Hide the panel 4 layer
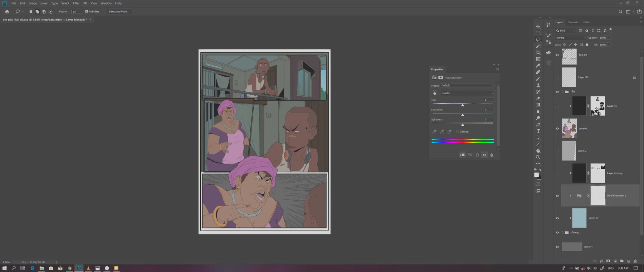The image size is (644, 272). point(557,247)
